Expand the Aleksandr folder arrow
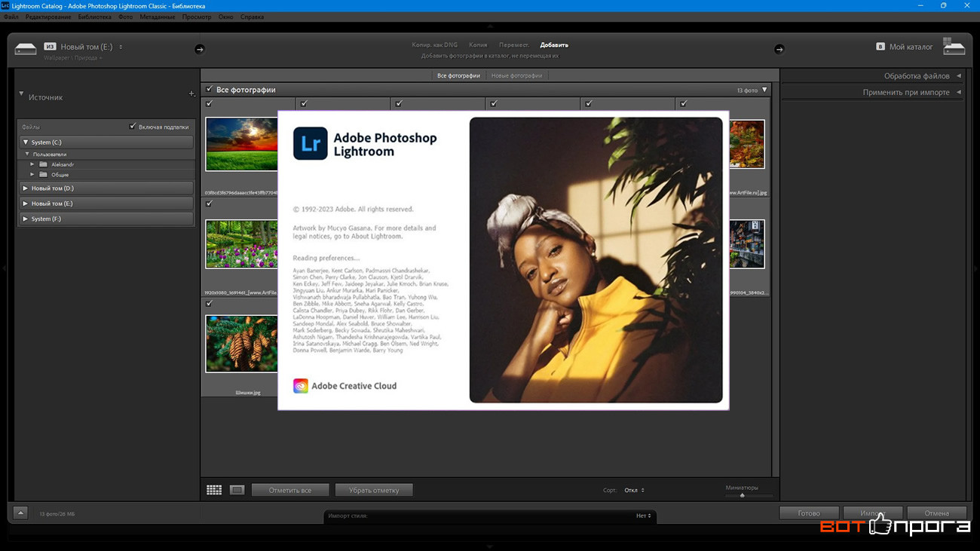980x551 pixels. [32, 164]
